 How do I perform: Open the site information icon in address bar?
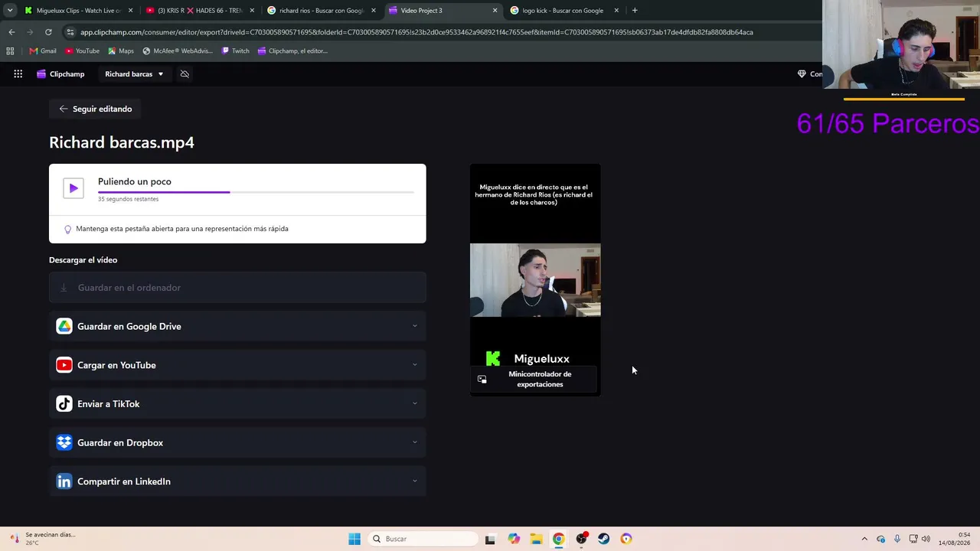tap(70, 32)
